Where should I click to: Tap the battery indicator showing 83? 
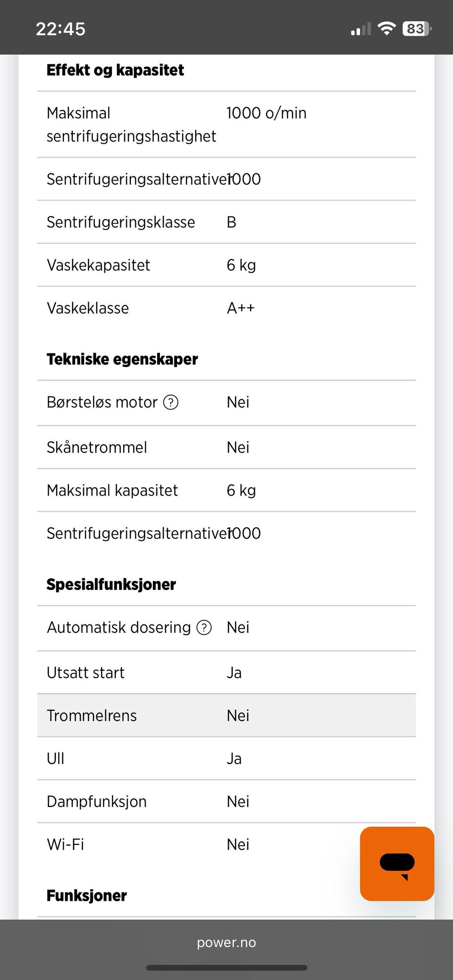point(416,29)
